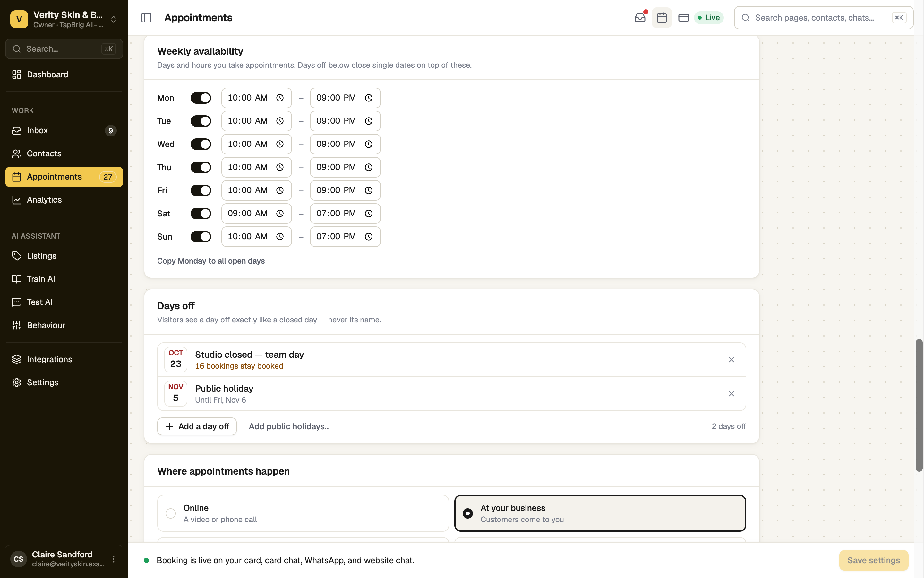Select the Online appointment location option

click(x=303, y=513)
